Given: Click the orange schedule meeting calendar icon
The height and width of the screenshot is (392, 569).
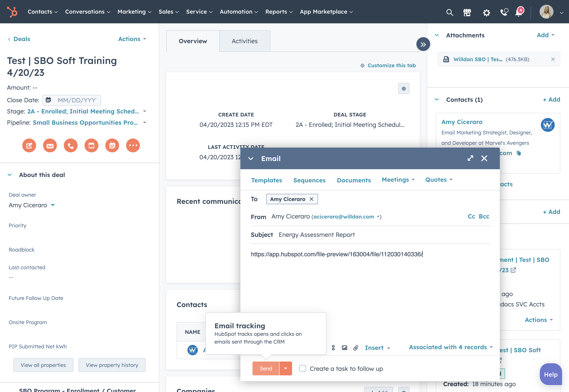Looking at the screenshot, I should point(112,146).
